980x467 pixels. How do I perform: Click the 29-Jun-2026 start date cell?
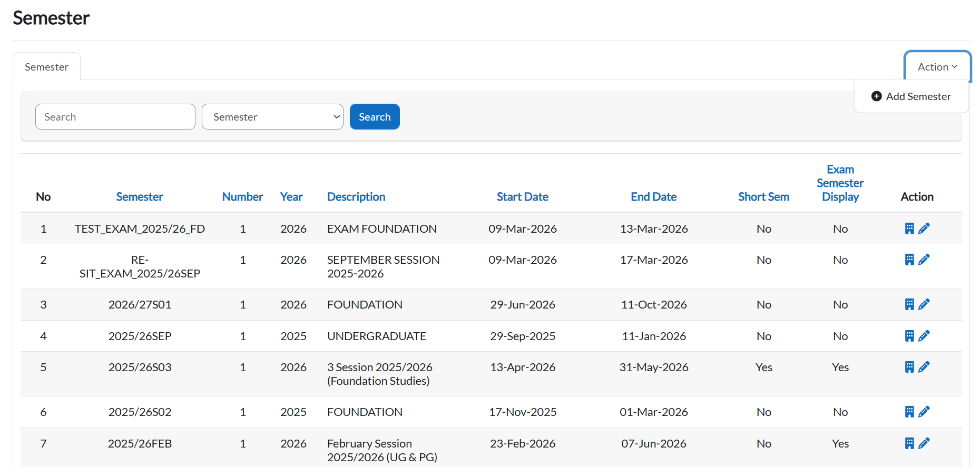523,304
